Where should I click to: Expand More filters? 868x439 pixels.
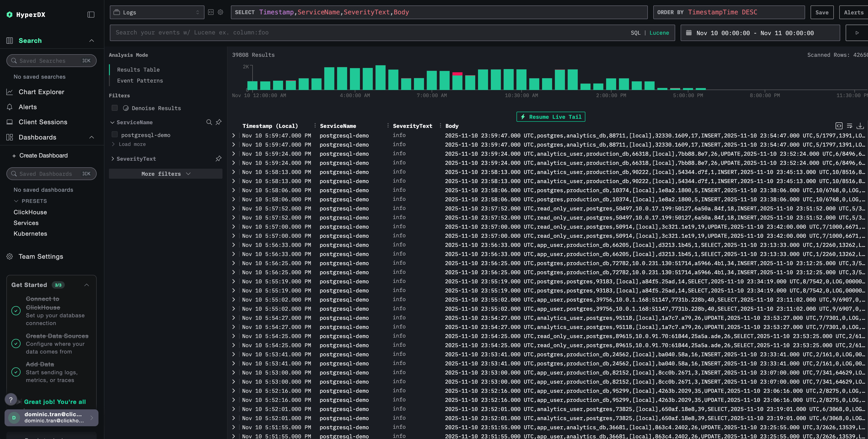tap(165, 174)
